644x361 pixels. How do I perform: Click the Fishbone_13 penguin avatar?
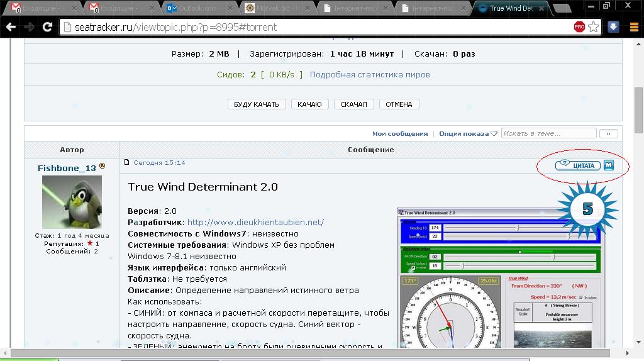(72, 202)
